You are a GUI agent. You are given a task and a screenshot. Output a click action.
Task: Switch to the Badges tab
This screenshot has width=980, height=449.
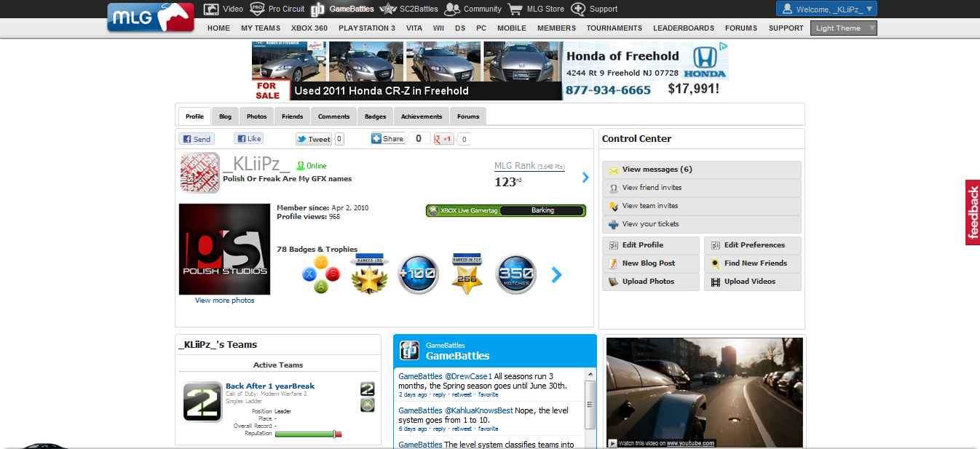[375, 116]
